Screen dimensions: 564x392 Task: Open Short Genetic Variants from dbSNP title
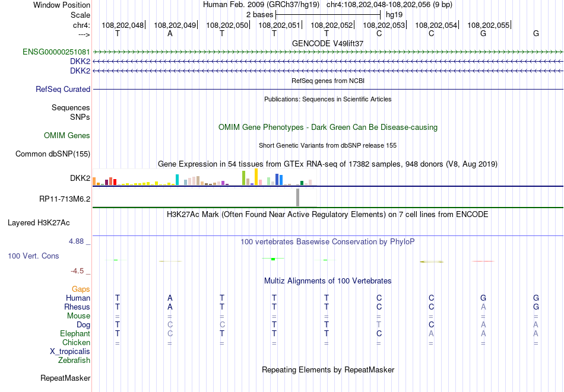point(328,145)
